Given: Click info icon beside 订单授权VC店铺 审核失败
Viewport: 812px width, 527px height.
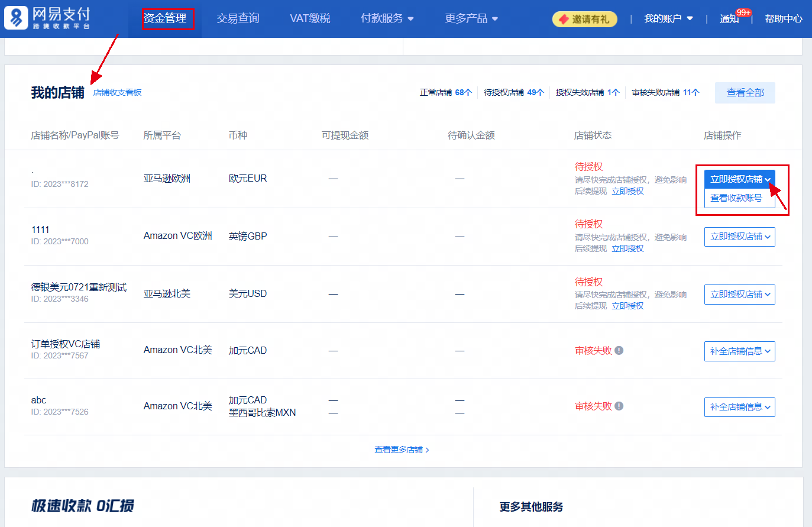Looking at the screenshot, I should tap(619, 350).
